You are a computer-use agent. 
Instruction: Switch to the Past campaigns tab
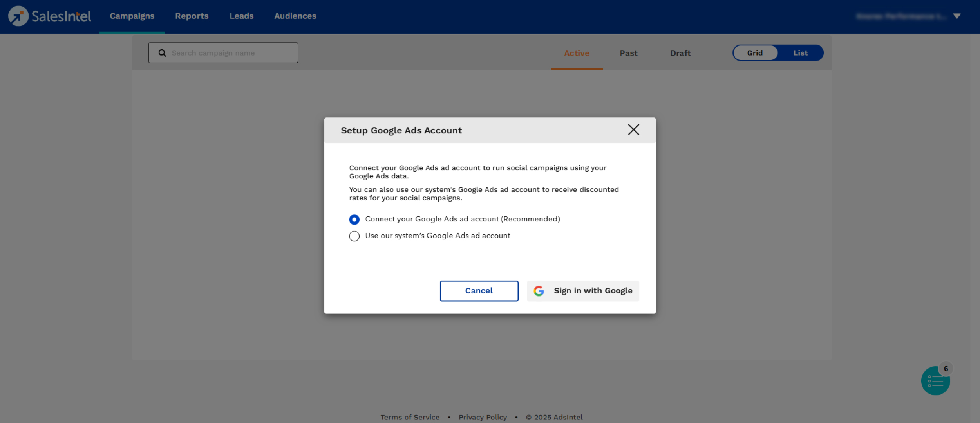click(628, 53)
